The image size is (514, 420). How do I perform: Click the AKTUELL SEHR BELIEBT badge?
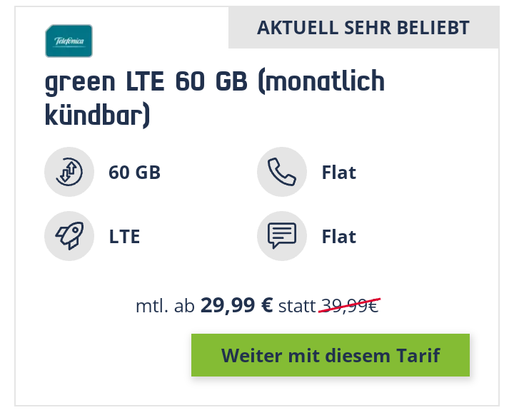tap(363, 28)
